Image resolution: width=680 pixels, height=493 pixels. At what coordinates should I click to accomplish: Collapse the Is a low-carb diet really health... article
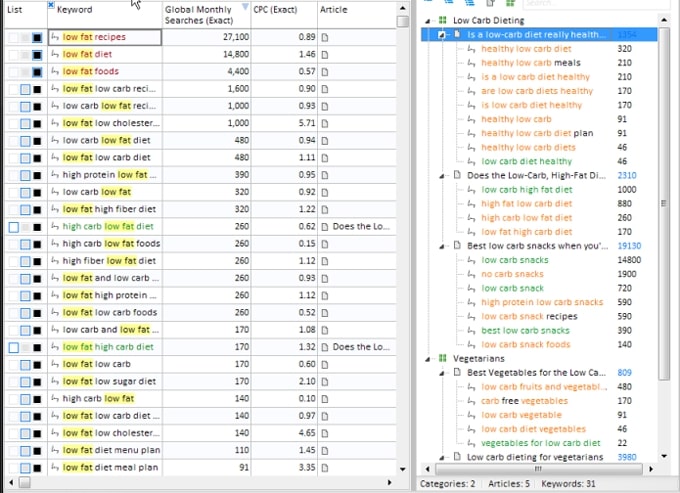pyautogui.click(x=441, y=35)
